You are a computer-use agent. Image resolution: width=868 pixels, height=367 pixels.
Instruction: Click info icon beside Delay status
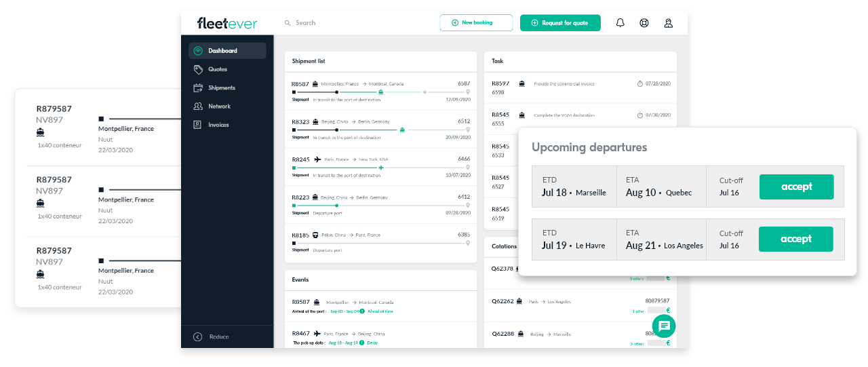(x=361, y=343)
